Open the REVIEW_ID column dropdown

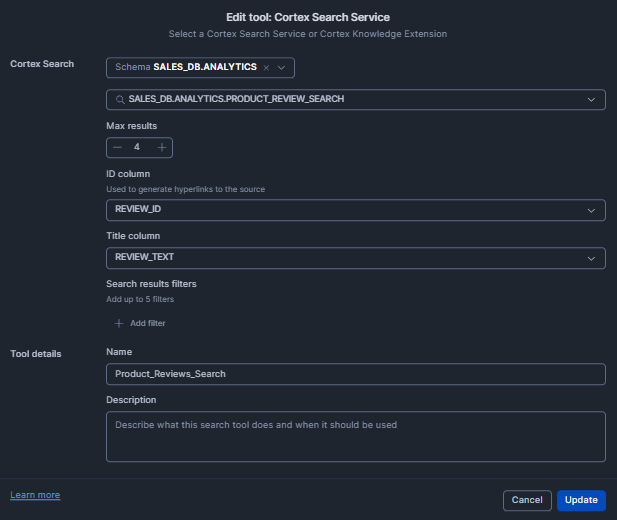coord(356,210)
